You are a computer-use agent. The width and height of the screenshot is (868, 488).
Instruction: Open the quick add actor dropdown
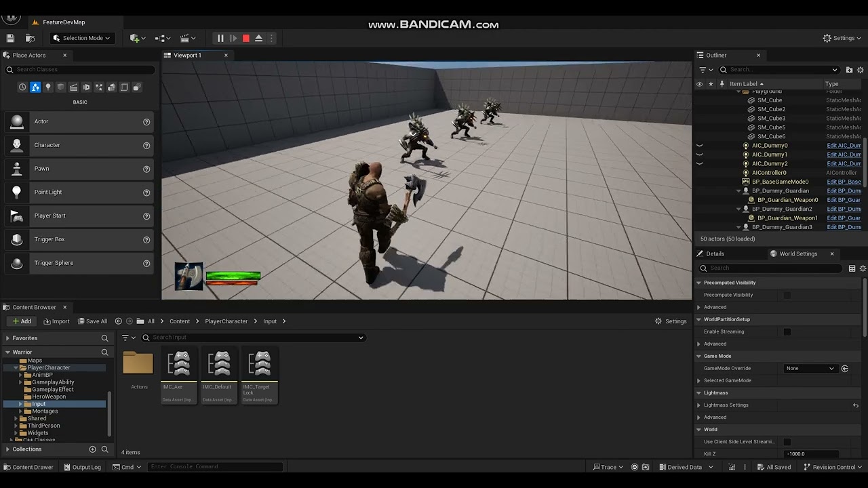(x=138, y=38)
